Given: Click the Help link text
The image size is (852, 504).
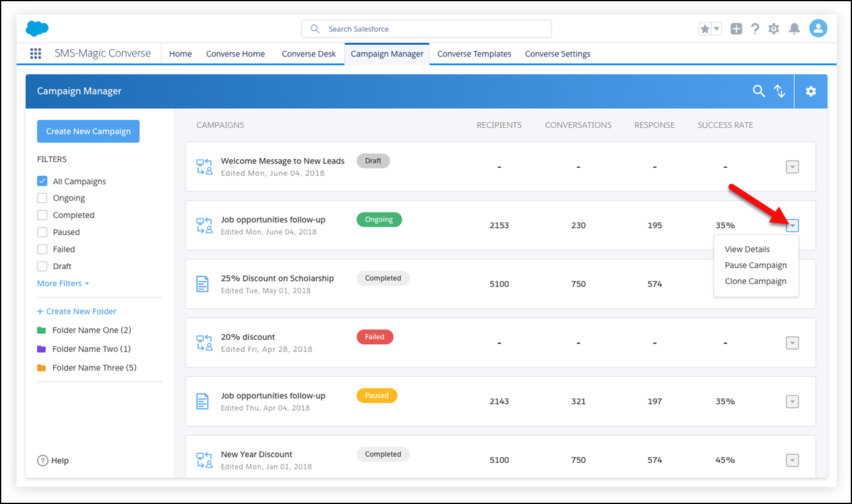Looking at the screenshot, I should (x=60, y=461).
